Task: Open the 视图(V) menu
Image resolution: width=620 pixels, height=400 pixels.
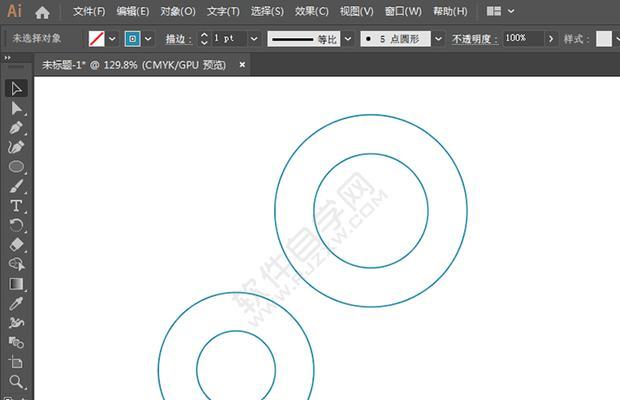Action: (356, 11)
